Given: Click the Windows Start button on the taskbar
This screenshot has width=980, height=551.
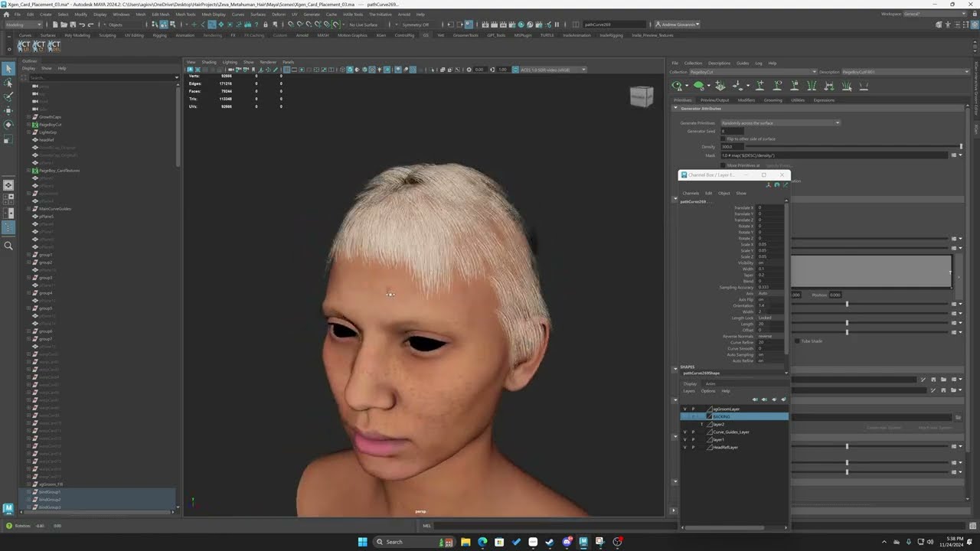Looking at the screenshot, I should (362, 542).
